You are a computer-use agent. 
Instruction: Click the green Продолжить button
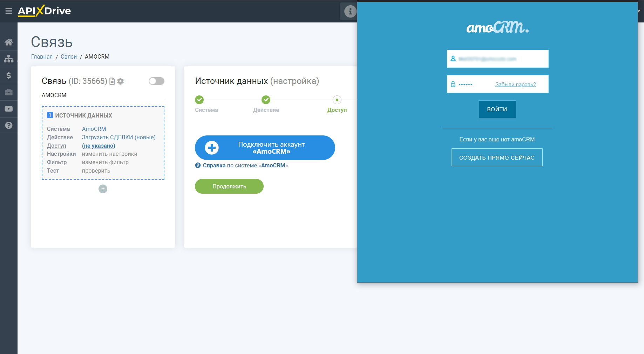click(229, 186)
